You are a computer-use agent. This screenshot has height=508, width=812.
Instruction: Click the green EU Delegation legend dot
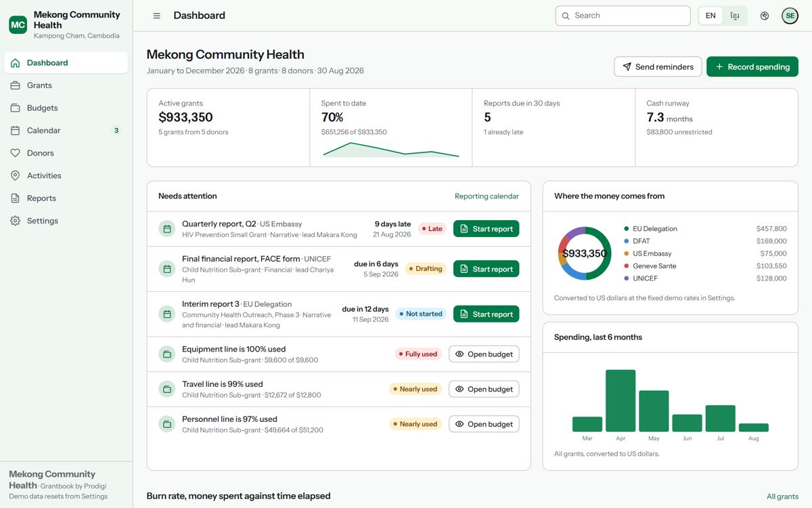(x=627, y=229)
